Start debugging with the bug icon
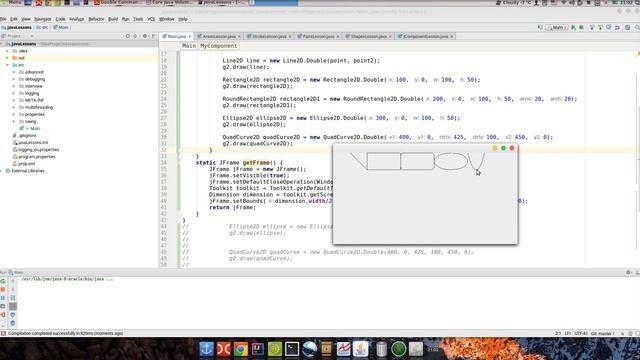 click(x=581, y=28)
